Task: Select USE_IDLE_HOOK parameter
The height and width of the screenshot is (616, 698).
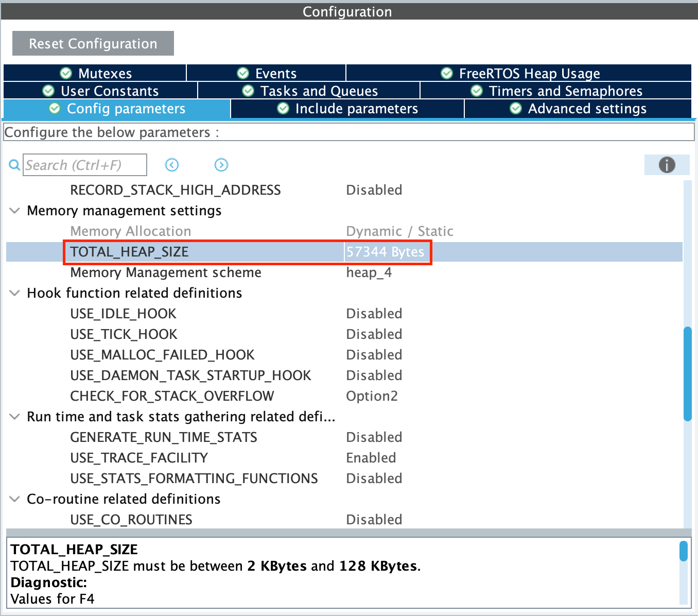Action: (x=124, y=314)
